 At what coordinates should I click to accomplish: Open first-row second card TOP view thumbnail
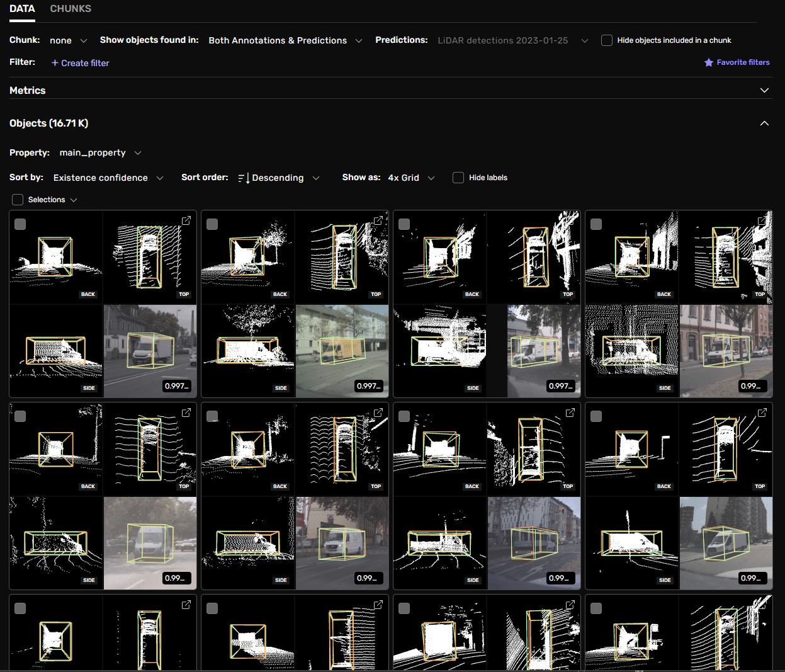pyautogui.click(x=342, y=257)
